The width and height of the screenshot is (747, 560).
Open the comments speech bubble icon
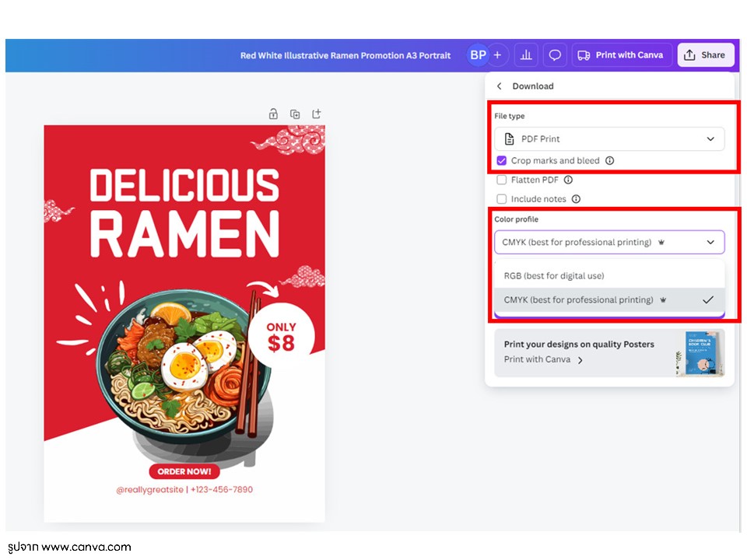(555, 55)
